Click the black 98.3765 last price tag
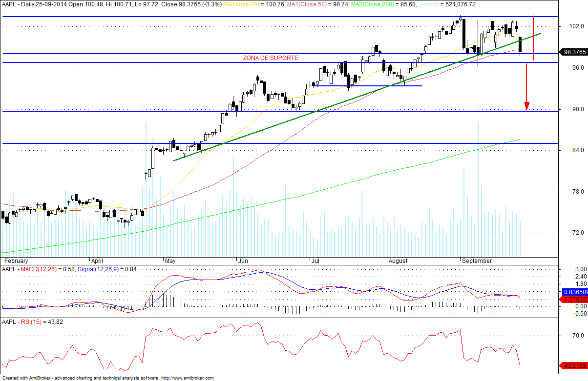Viewport: 588px width, 381px height. coord(574,52)
